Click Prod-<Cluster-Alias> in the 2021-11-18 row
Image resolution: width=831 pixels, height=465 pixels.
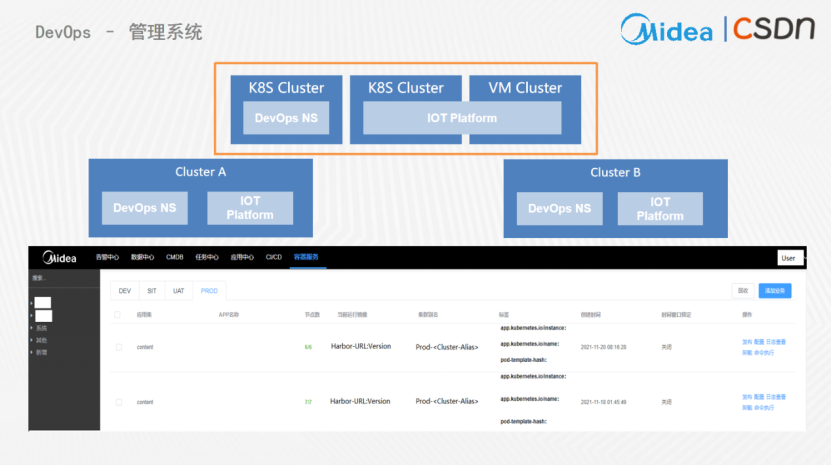coord(447,401)
